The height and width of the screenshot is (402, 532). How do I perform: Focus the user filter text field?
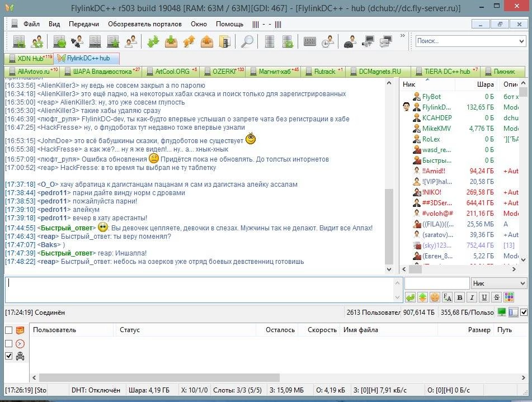point(437,283)
